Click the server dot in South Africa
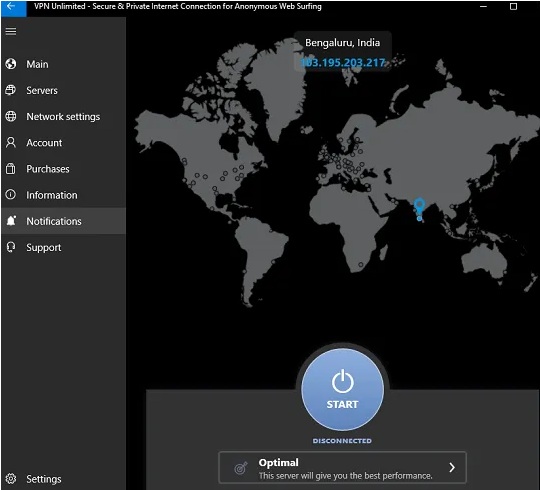Viewport: 540px width, 490px height. click(361, 264)
